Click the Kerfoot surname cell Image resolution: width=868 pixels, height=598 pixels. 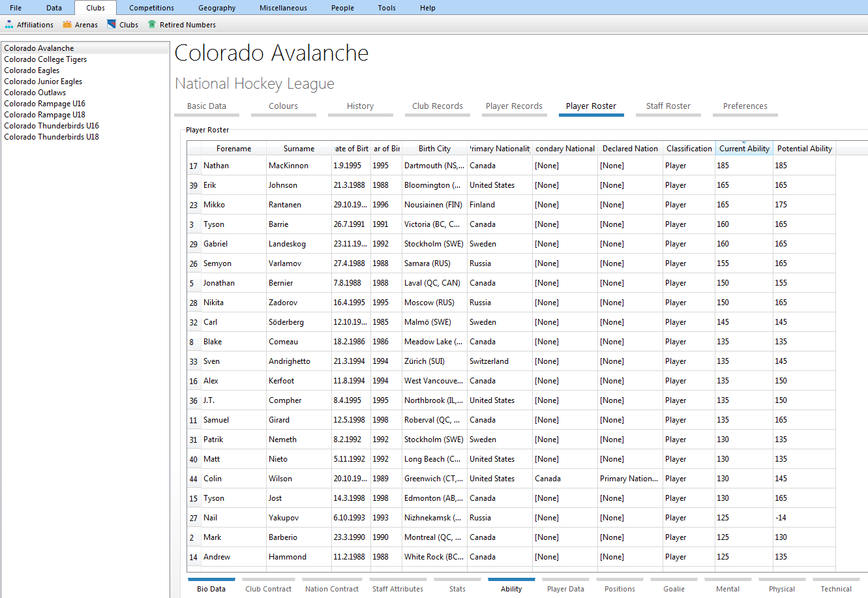(299, 381)
